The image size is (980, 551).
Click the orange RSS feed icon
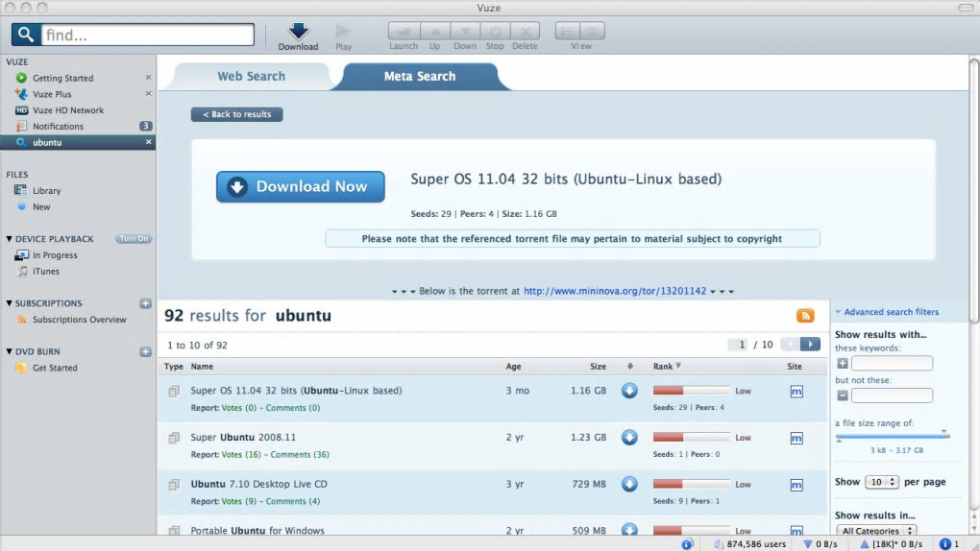805,316
